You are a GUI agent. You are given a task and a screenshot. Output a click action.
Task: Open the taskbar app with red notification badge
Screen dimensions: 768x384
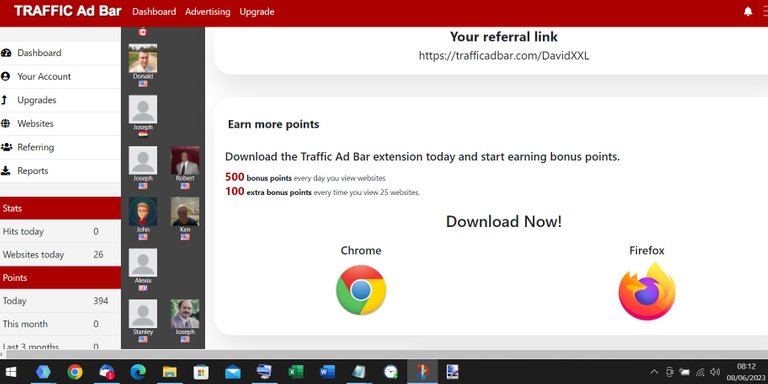click(106, 372)
